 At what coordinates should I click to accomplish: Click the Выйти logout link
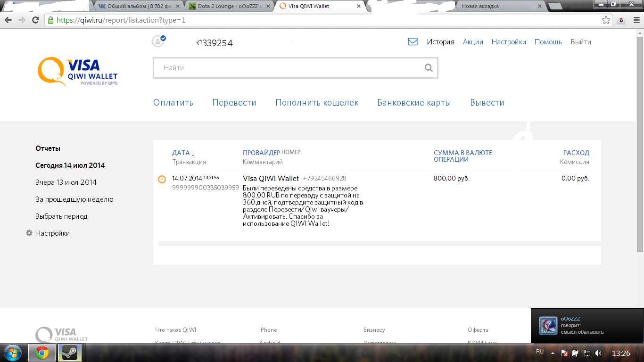click(581, 42)
